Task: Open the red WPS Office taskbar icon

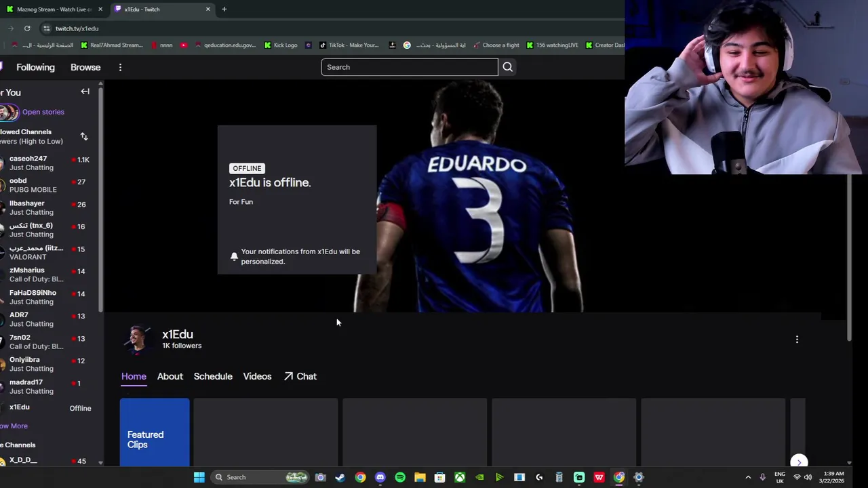Action: pyautogui.click(x=599, y=477)
